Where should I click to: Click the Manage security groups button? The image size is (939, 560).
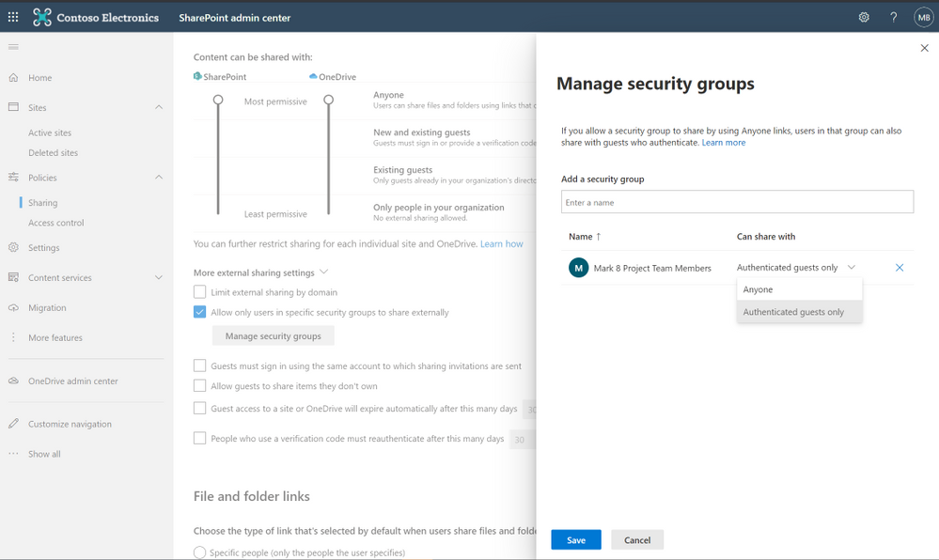tap(274, 336)
